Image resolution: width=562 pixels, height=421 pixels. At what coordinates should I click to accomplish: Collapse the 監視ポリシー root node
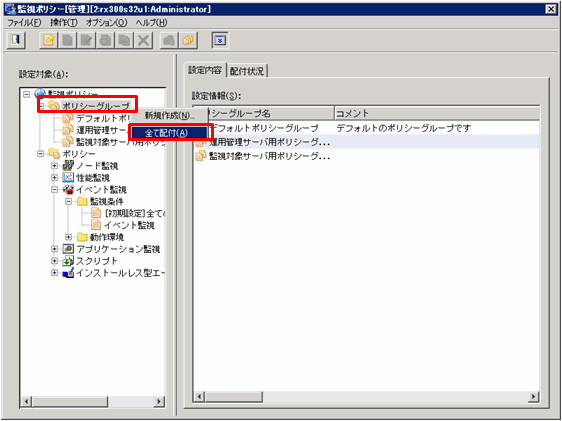[x=27, y=94]
